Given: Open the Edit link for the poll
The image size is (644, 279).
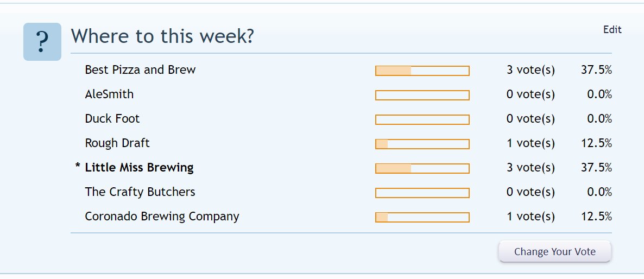Looking at the screenshot, I should pos(613,30).
